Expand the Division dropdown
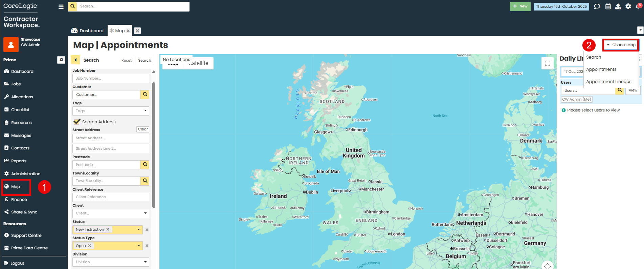This screenshot has width=644, height=269. click(145, 262)
